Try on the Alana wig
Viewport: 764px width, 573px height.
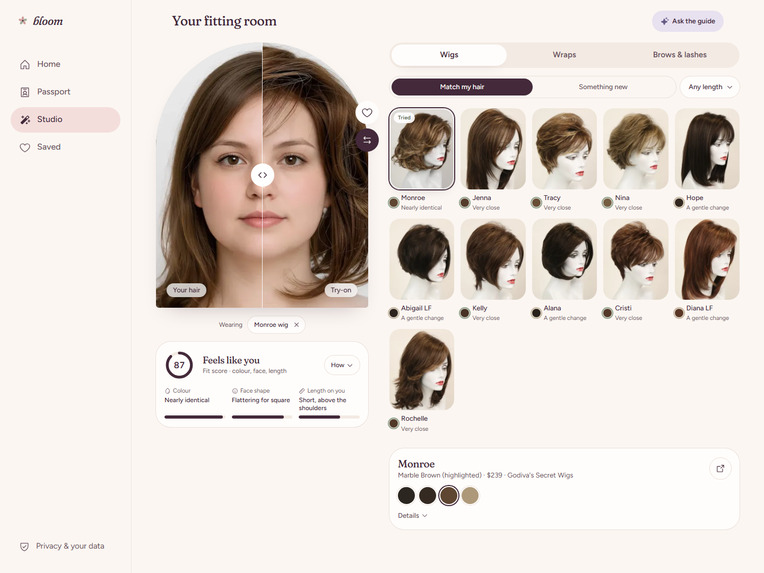point(564,259)
